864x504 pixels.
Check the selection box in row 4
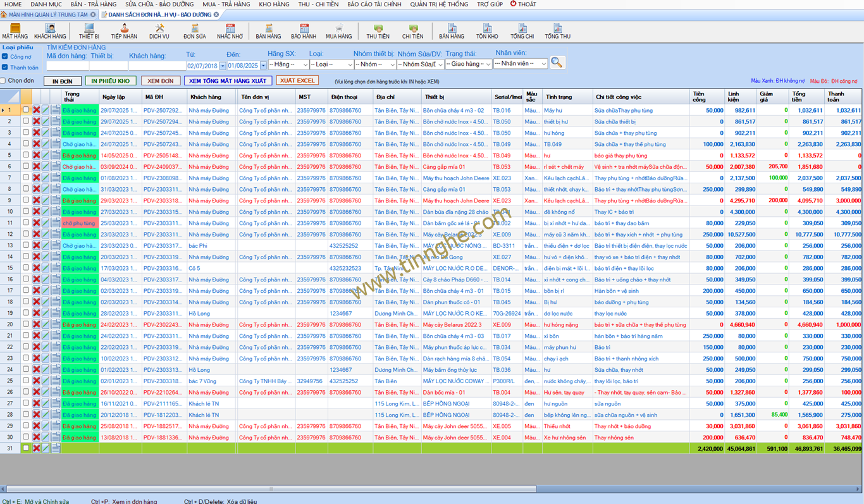[x=26, y=144]
